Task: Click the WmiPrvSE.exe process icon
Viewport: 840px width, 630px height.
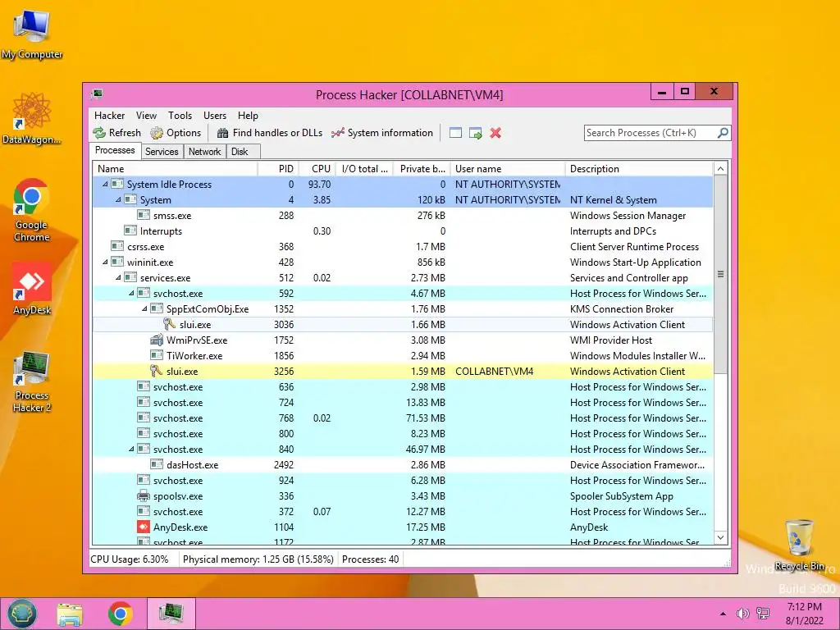Action: click(x=157, y=340)
